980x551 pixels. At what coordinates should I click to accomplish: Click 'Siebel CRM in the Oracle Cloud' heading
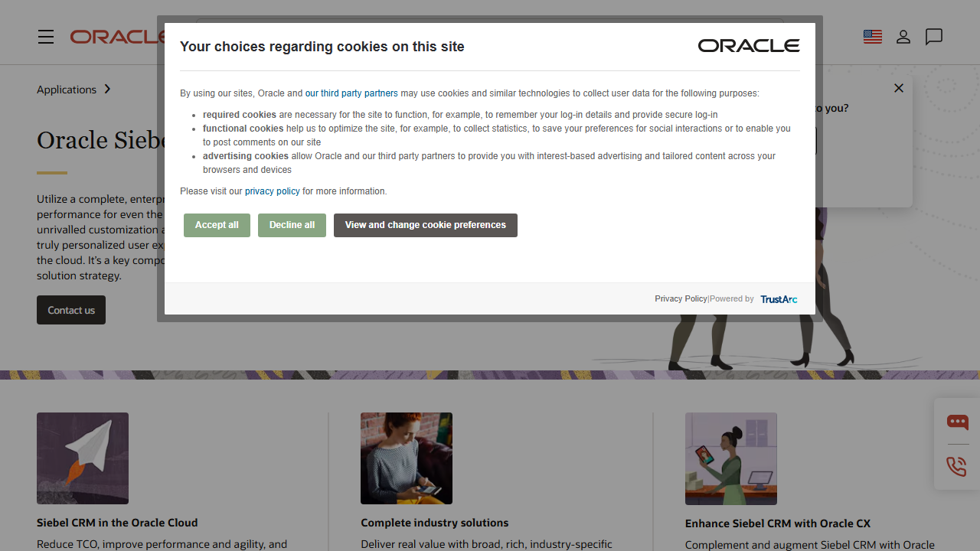coord(117,523)
